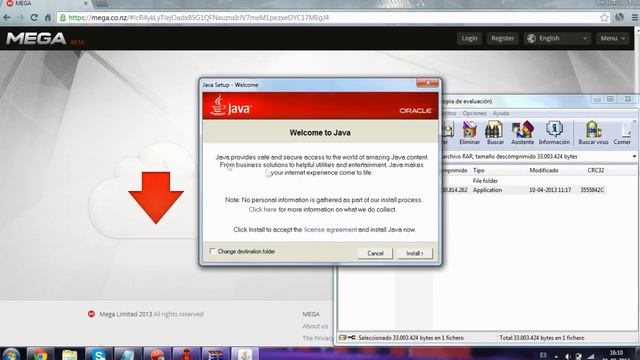The width and height of the screenshot is (640, 360).
Task: Open the About us footer link
Action: (315, 326)
